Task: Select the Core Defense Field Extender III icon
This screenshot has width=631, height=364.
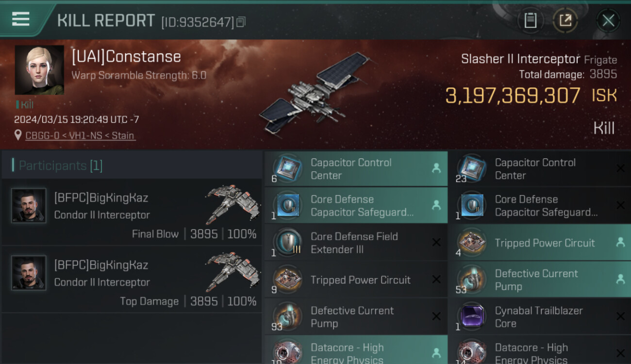Action: (288, 242)
